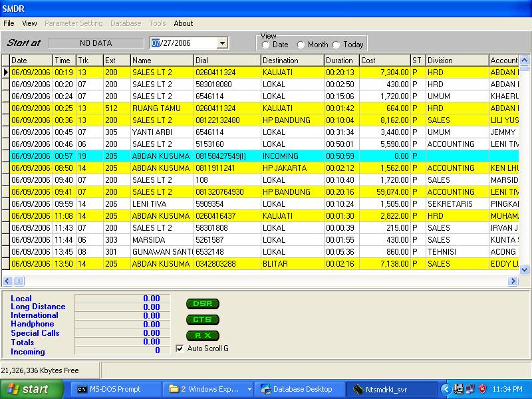Click the record selector arrow on first row
The height and width of the screenshot is (399, 532).
6,72
